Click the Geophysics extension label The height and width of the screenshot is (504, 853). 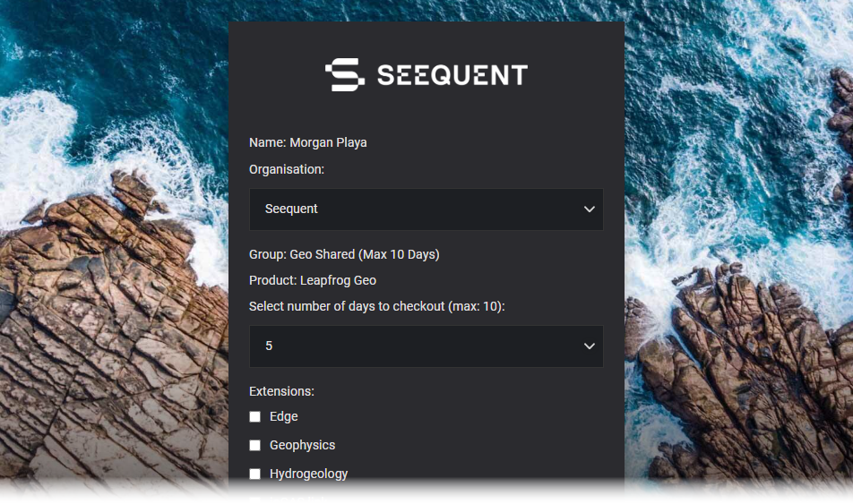pyautogui.click(x=303, y=445)
